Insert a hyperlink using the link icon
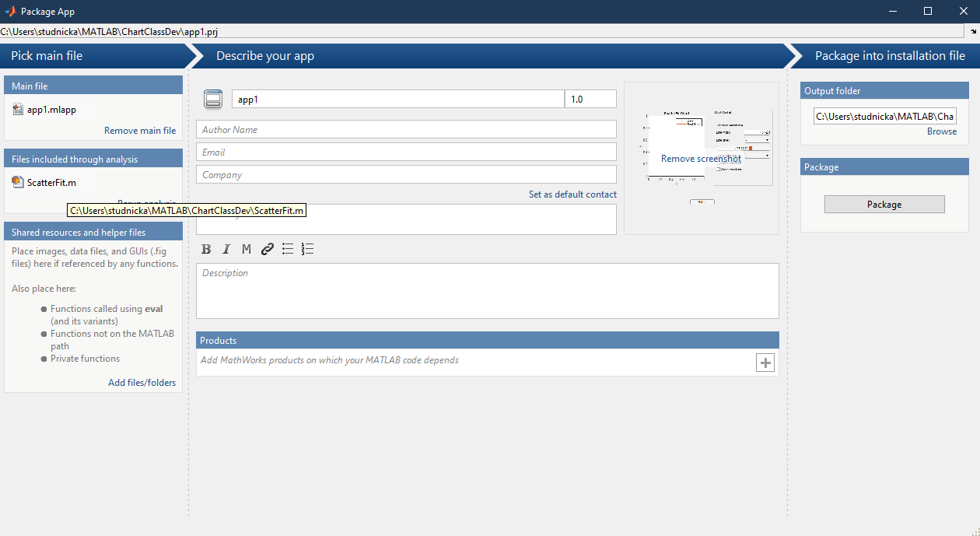Viewport: 980px width, 536px height. 268,249
